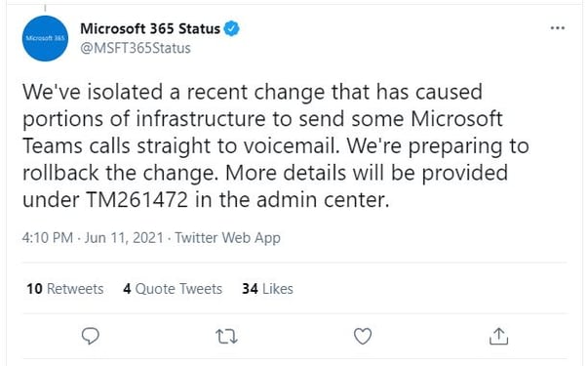Open the Microsoft 365 profile avatar
The image size is (588, 366).
click(45, 38)
